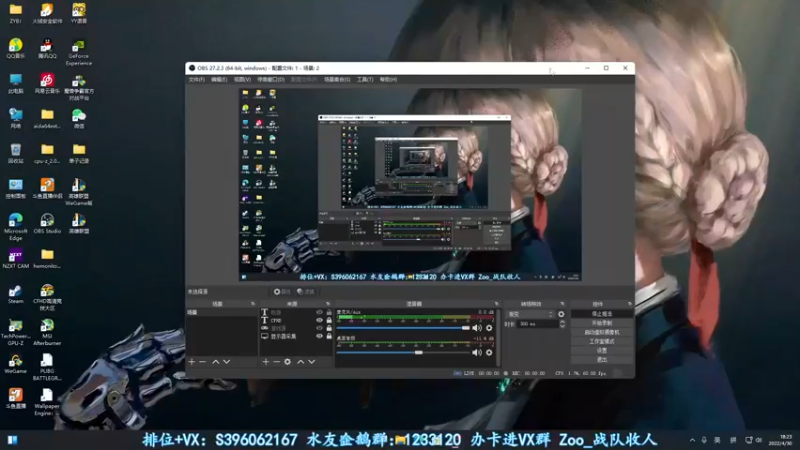Image resolution: width=800 pixels, height=450 pixels.
Task: Open OBS Studio desktop shortcut
Action: (47, 223)
